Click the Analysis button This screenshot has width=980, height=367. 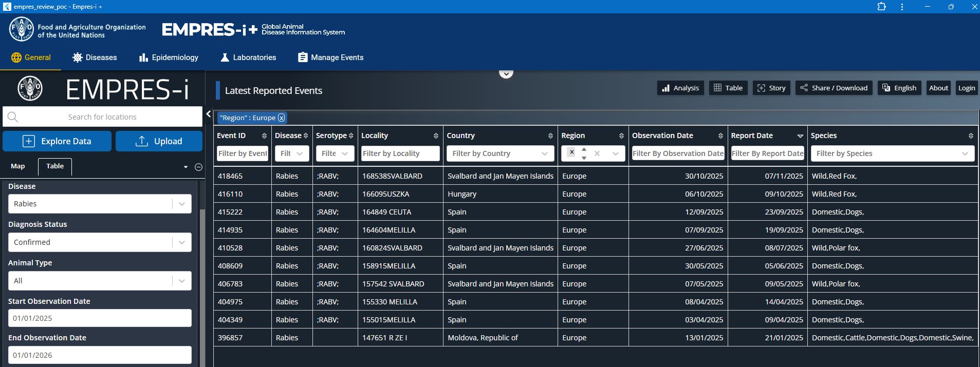tap(680, 88)
